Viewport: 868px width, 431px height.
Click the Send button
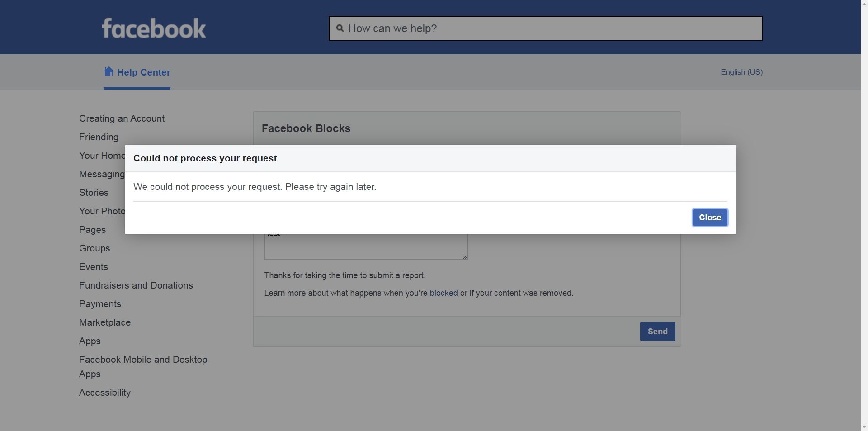tap(657, 332)
